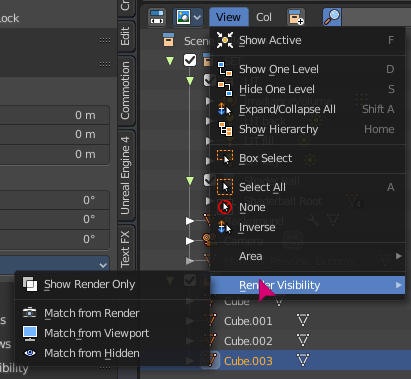Click the third 0 m location field

point(55,154)
